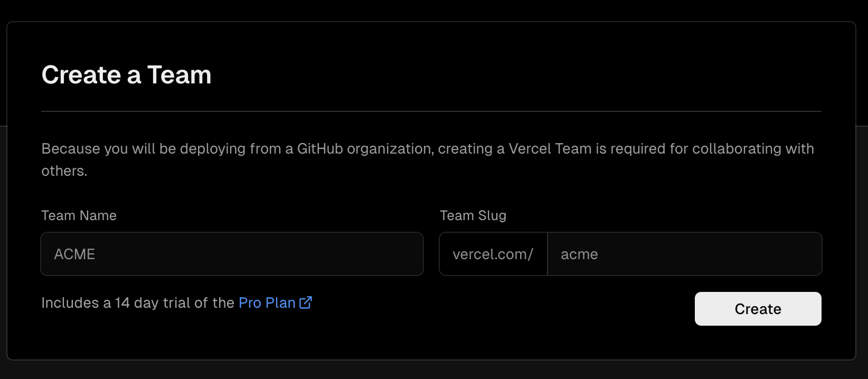Click the dark area below the dialog
Image resolution: width=868 pixels, height=379 pixels.
click(x=433, y=371)
